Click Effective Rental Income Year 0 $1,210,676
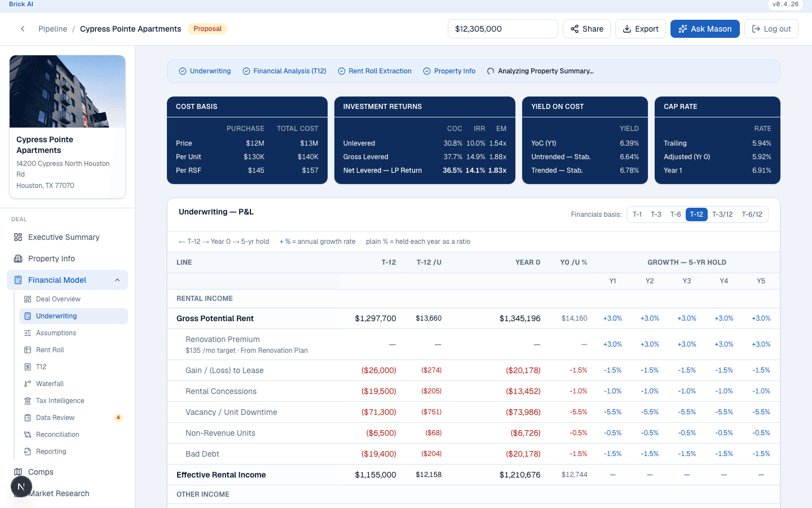The height and width of the screenshot is (508, 812). 520,475
